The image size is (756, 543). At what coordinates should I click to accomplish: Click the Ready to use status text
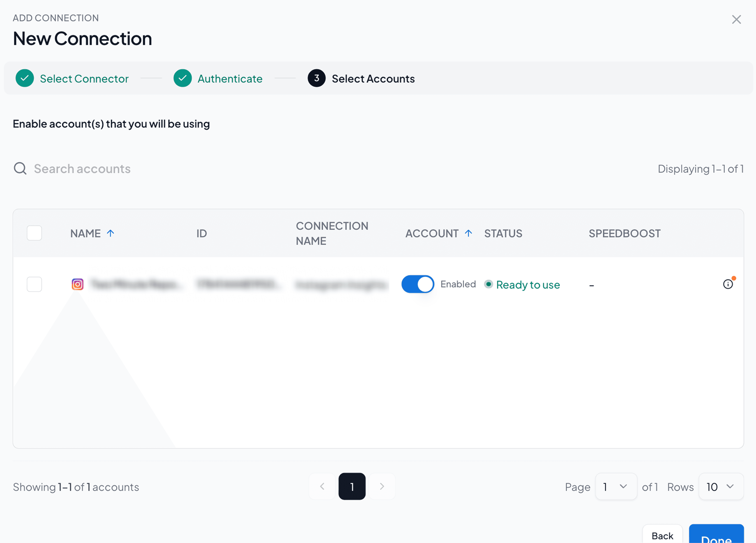point(528,285)
